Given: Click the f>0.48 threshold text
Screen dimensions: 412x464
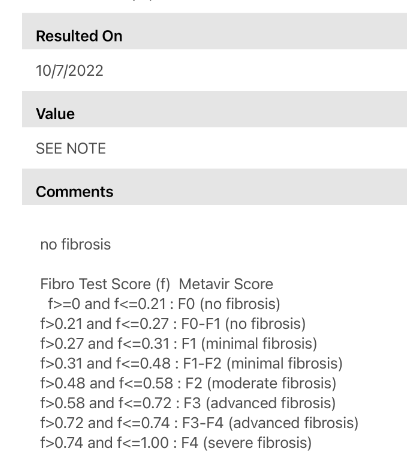Looking at the screenshot, I should (x=62, y=383).
